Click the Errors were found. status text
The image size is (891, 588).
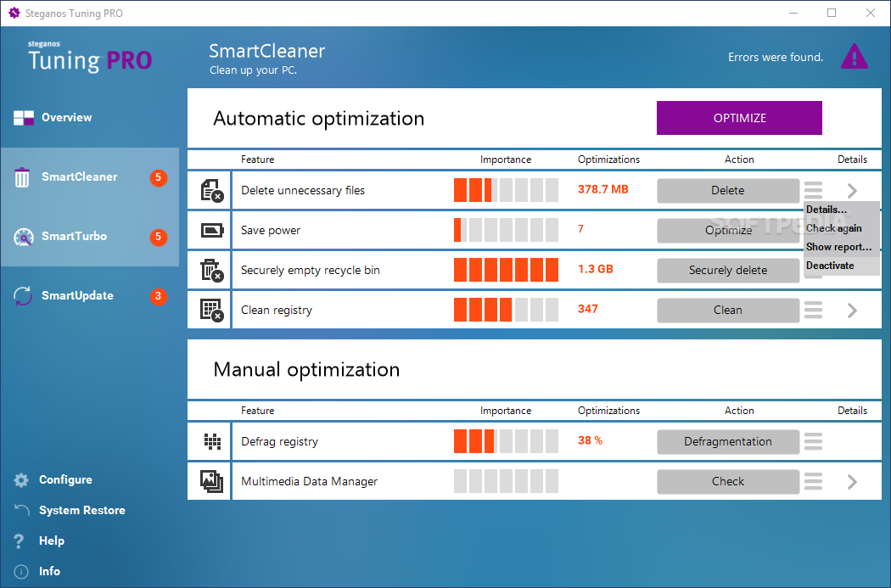[775, 57]
